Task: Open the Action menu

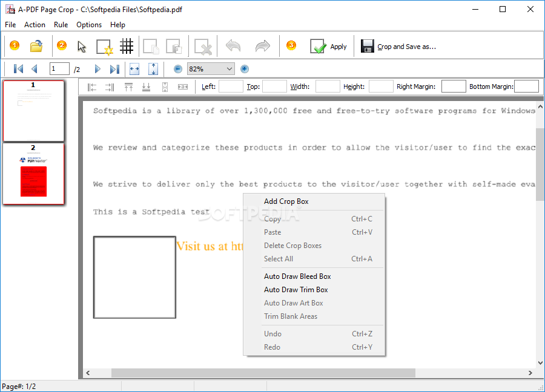Action: click(x=35, y=25)
